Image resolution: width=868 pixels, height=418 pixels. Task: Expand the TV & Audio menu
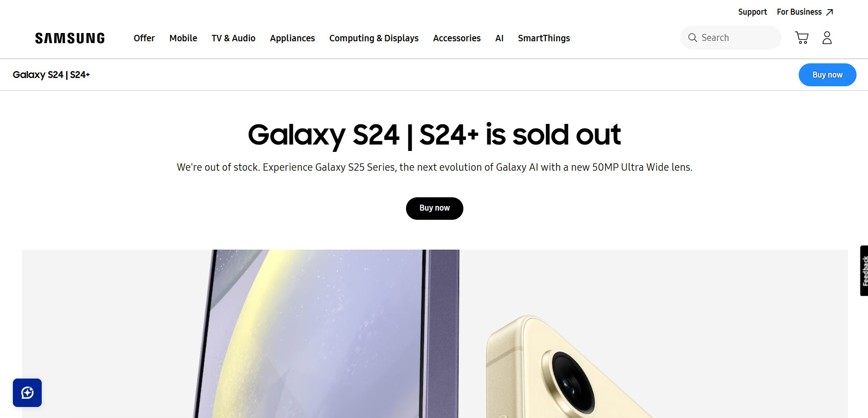[x=233, y=38]
